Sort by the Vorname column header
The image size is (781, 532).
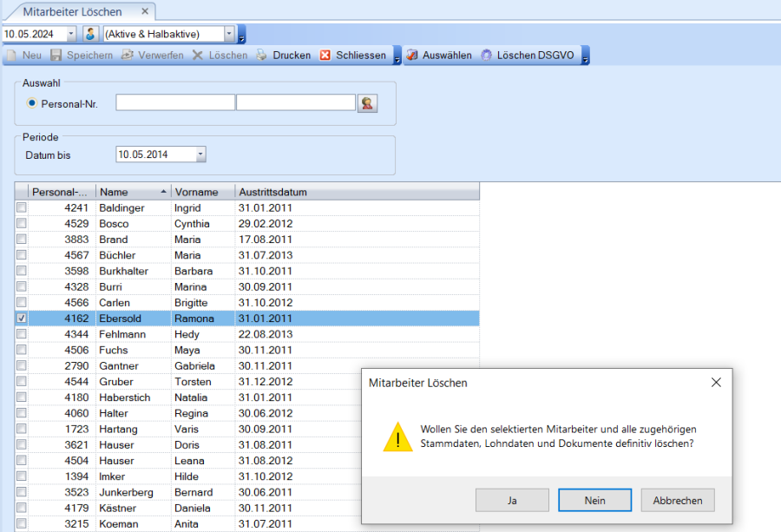(x=203, y=192)
